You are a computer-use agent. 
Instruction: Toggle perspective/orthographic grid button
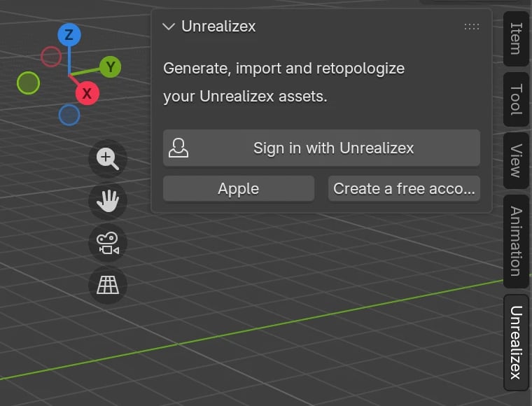click(x=108, y=285)
